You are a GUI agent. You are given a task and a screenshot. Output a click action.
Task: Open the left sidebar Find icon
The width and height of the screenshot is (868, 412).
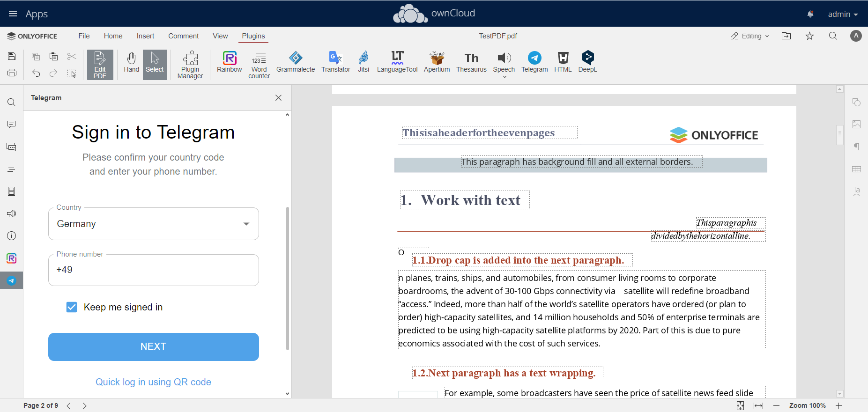pyautogui.click(x=12, y=103)
